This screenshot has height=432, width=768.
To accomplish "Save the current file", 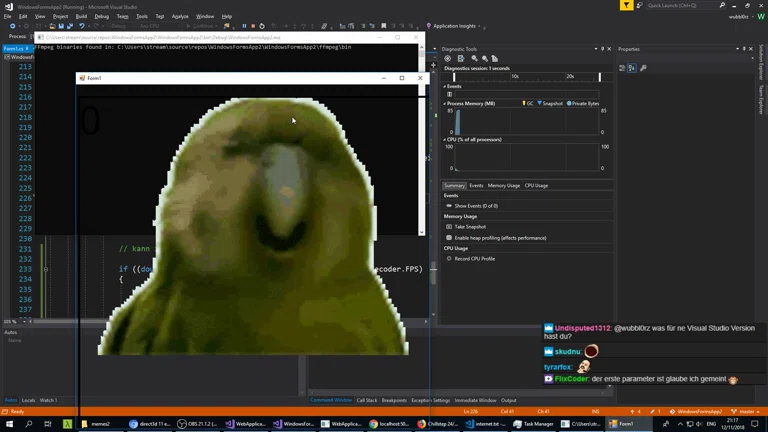I will [61, 26].
